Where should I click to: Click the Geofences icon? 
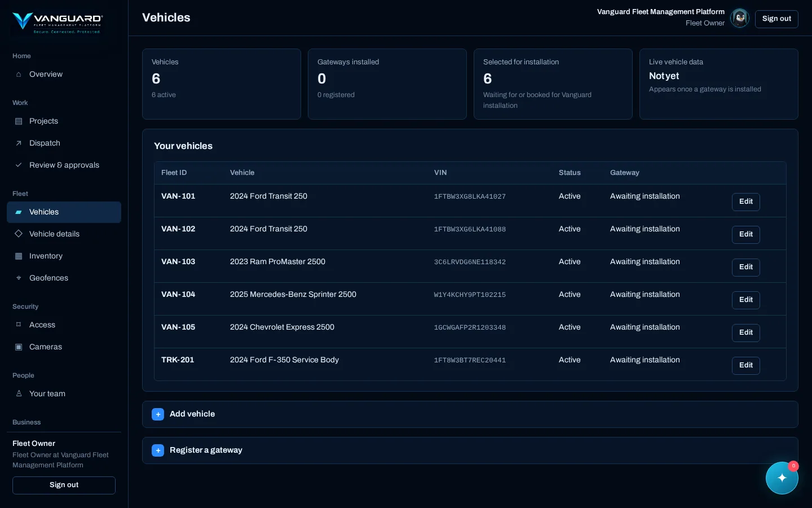(19, 278)
